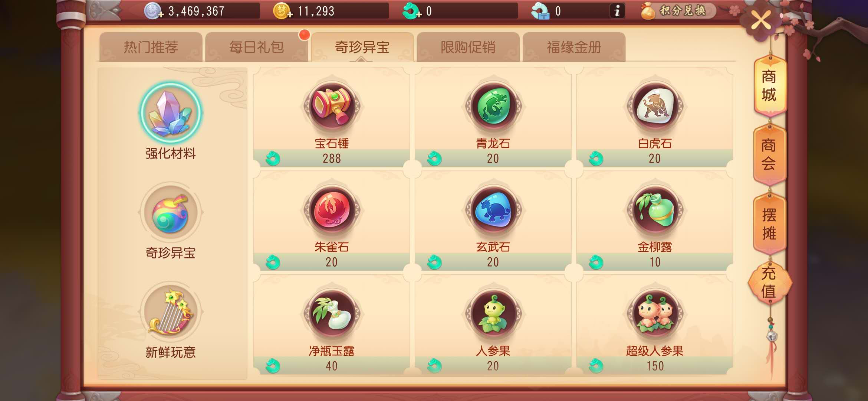The width and height of the screenshot is (868, 401).
Task: Switch to the 热门推荐 tab
Action: coord(151,47)
